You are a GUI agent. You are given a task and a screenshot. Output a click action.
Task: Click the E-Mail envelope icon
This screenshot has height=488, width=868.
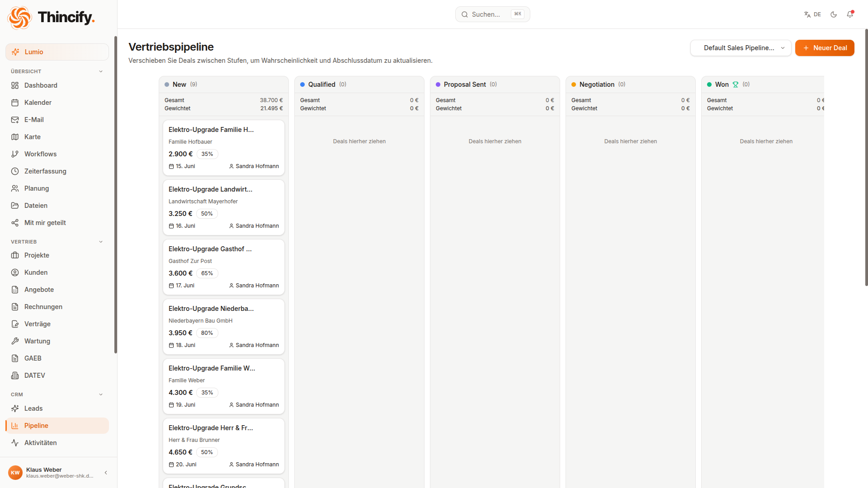pos(15,120)
